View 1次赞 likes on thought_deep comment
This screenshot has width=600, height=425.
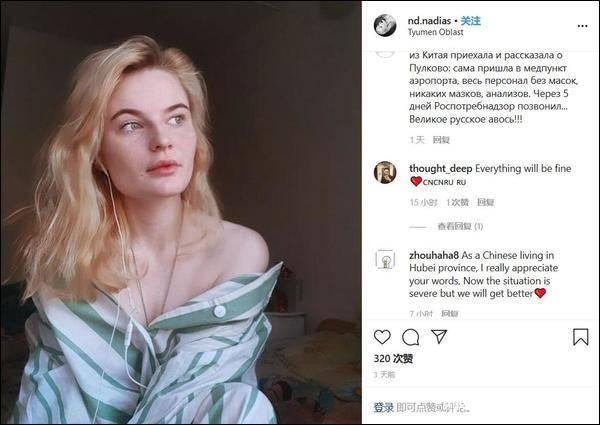(457, 202)
